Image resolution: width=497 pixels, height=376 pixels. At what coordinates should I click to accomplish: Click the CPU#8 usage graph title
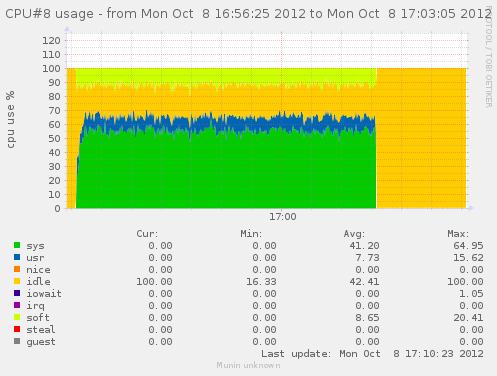(x=248, y=14)
